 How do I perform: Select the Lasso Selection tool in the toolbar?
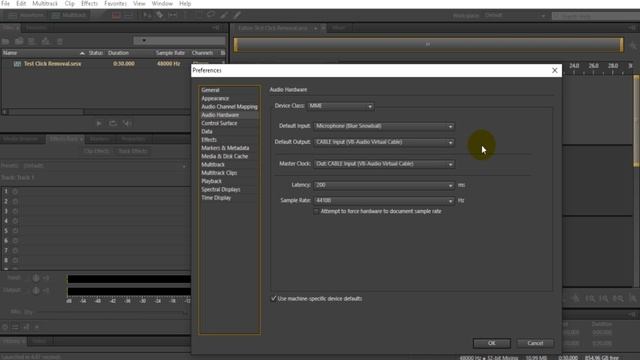click(x=211, y=15)
